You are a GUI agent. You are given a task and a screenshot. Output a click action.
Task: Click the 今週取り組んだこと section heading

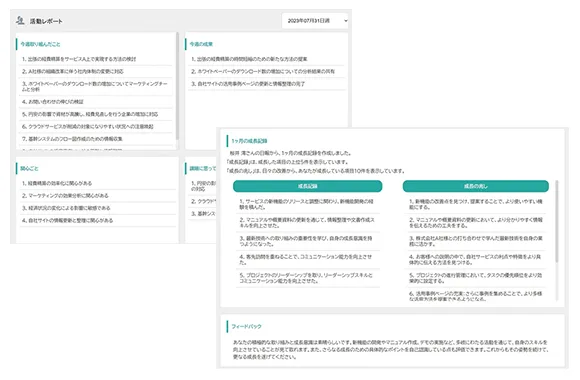coord(40,44)
